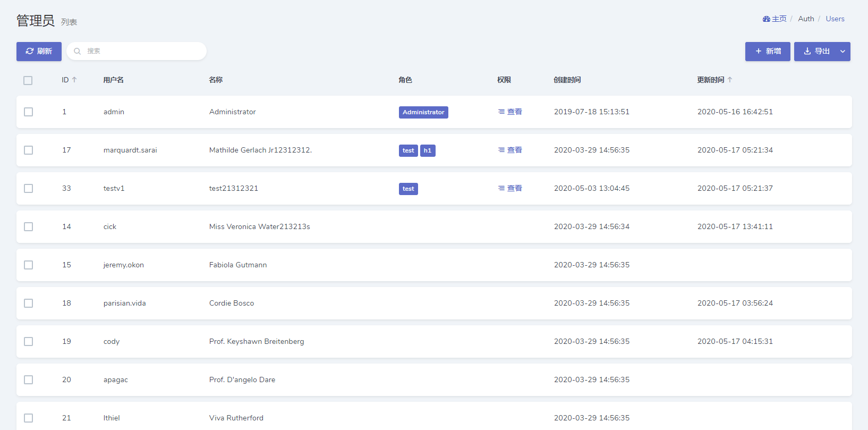Click the download icon on 导出 button
The height and width of the screenshot is (430, 868).
(807, 51)
